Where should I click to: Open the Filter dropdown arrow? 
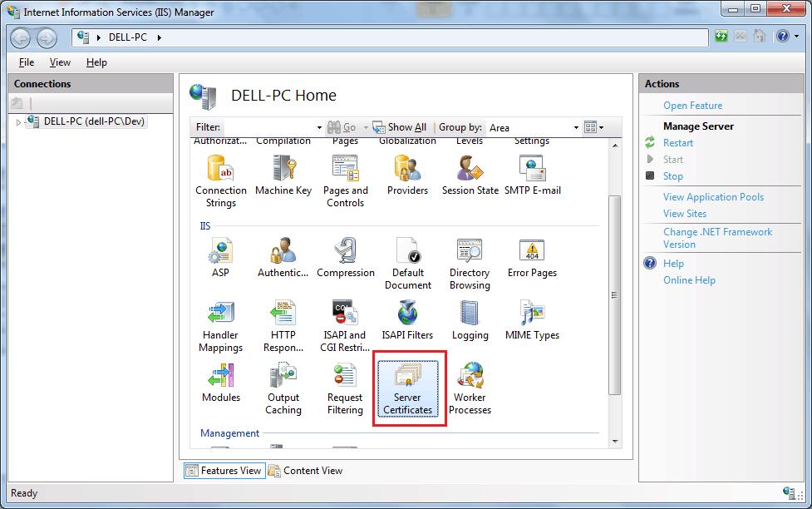click(x=321, y=128)
